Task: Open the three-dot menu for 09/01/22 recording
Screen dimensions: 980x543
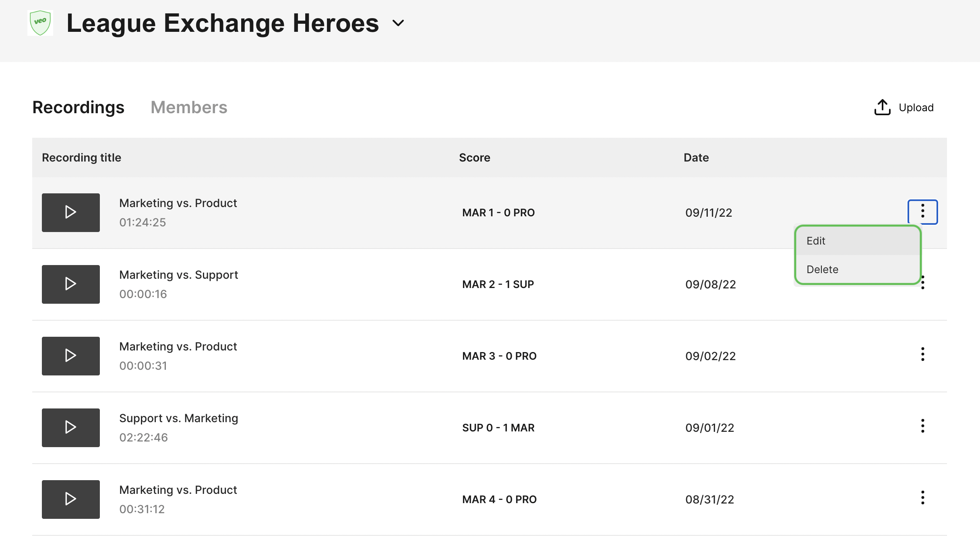Action: click(x=922, y=427)
